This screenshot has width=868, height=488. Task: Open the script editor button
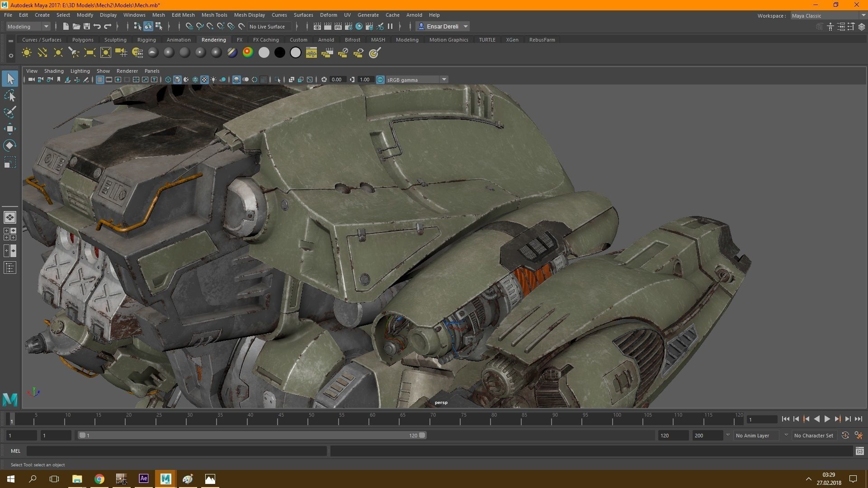pos(860,451)
